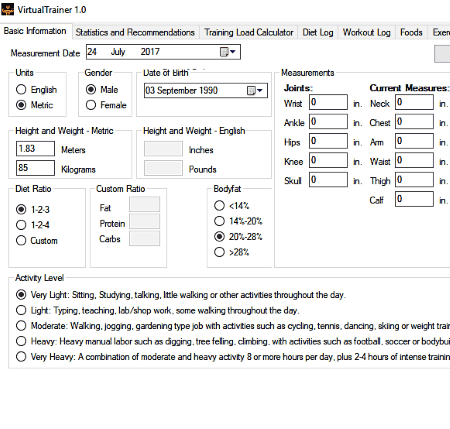Viewport: 450px width, 429px height.
Task: Click the Arm measurement field
Action: tap(414, 141)
